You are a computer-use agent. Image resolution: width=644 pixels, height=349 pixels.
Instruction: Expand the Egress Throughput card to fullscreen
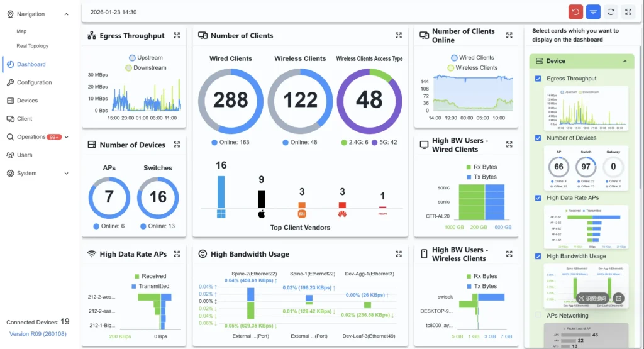click(177, 36)
